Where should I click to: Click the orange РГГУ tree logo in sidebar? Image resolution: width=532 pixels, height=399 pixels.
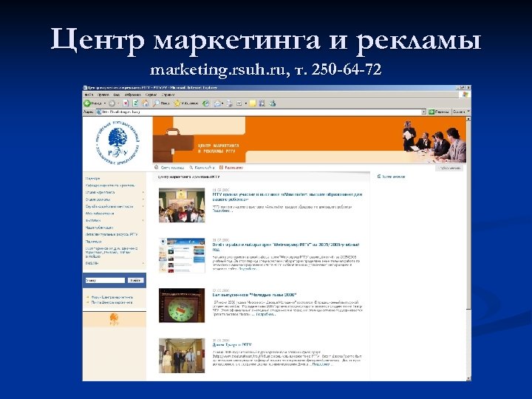coord(115,319)
